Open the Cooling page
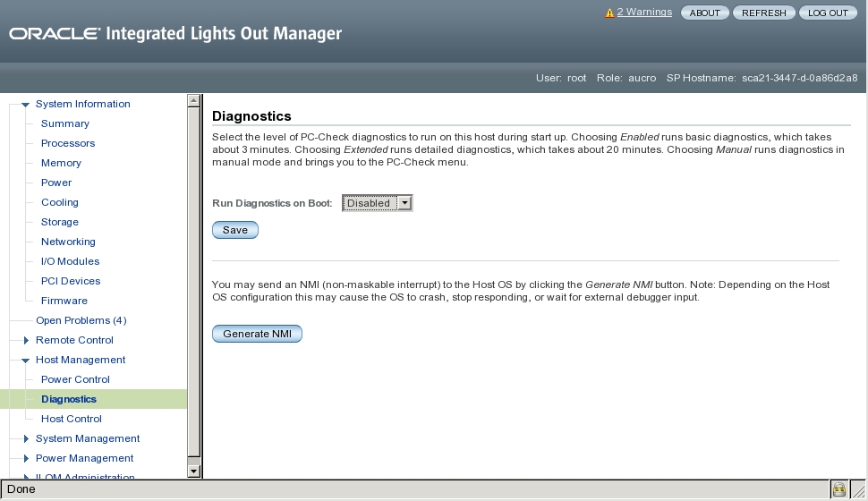This screenshot has width=868, height=501. [60, 202]
